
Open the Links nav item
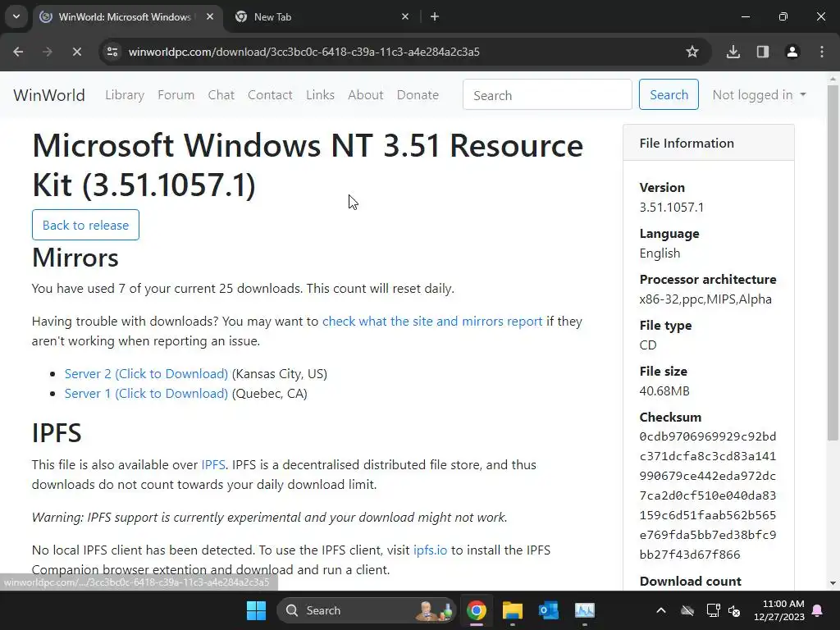click(321, 95)
